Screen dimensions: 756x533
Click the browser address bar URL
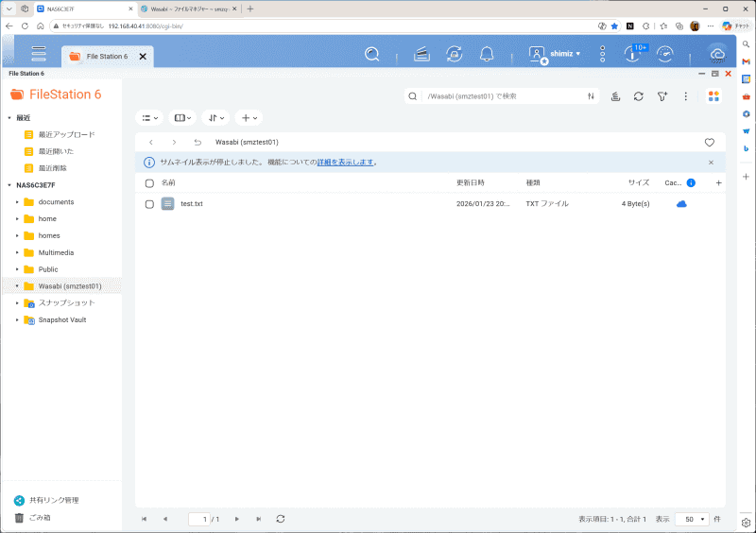coord(146,26)
